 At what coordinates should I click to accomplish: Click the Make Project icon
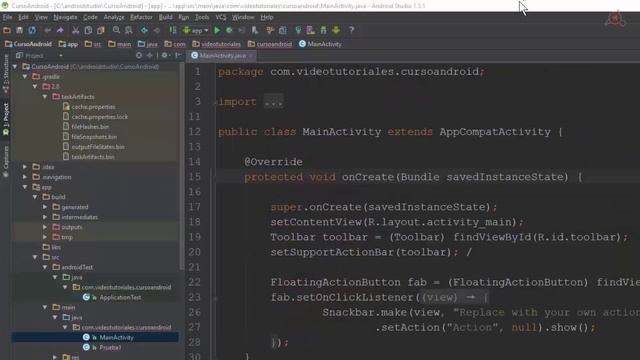173,30
